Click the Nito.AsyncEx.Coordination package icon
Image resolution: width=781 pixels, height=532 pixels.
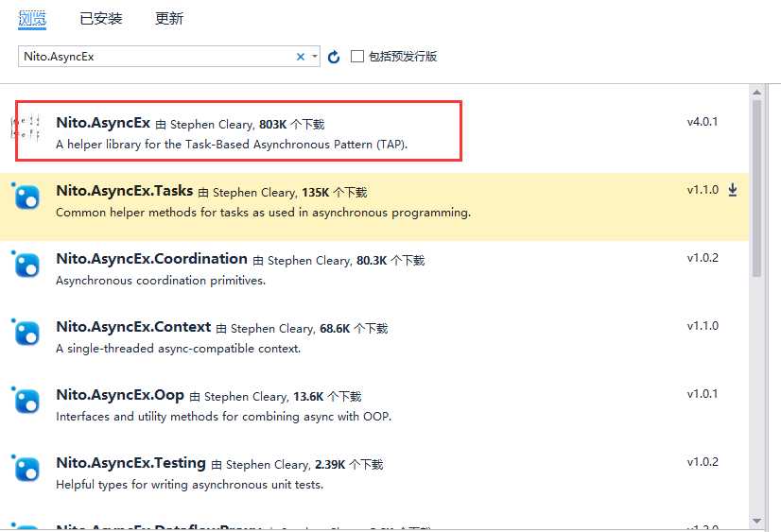[26, 264]
